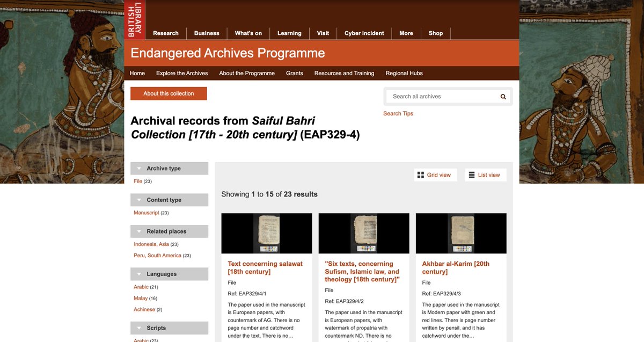Filter by Arabic language
The height and width of the screenshot is (342, 644).
point(141,287)
